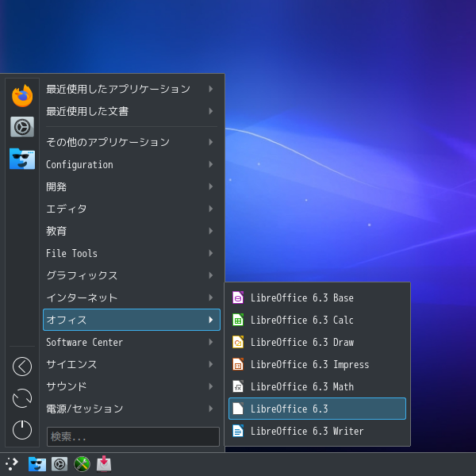The image size is (476, 476).
Task: Click the power off icon in sidebar
Action: (22, 430)
